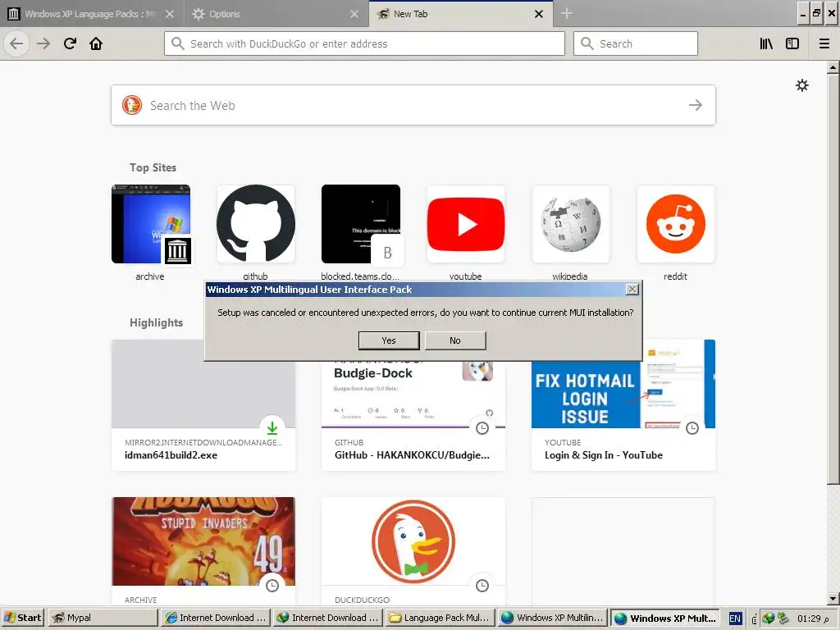
Task: Open the wikipedia top site tile
Action: [x=571, y=224]
